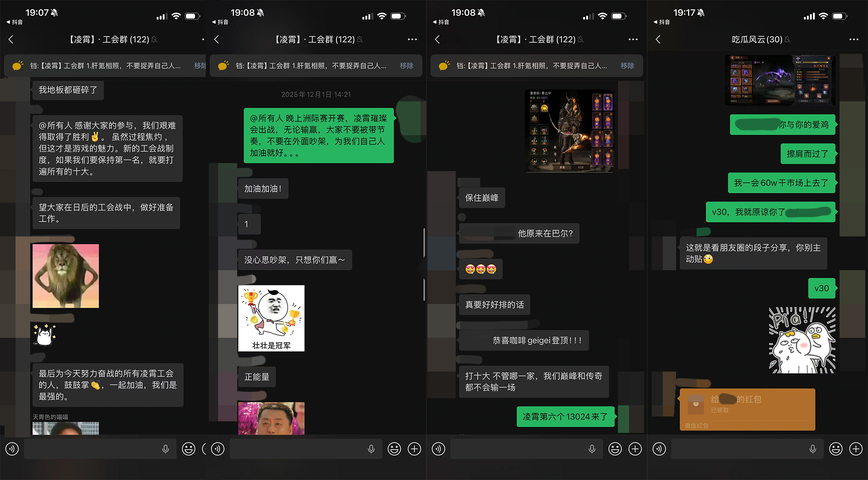Open emoji picker in second chat

click(394, 449)
